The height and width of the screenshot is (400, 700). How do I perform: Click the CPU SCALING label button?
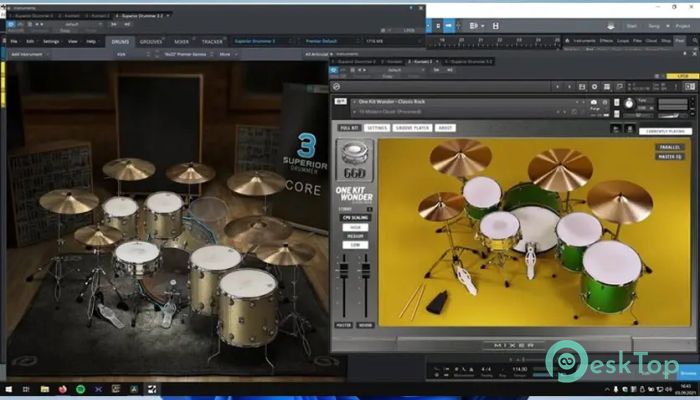click(x=355, y=218)
